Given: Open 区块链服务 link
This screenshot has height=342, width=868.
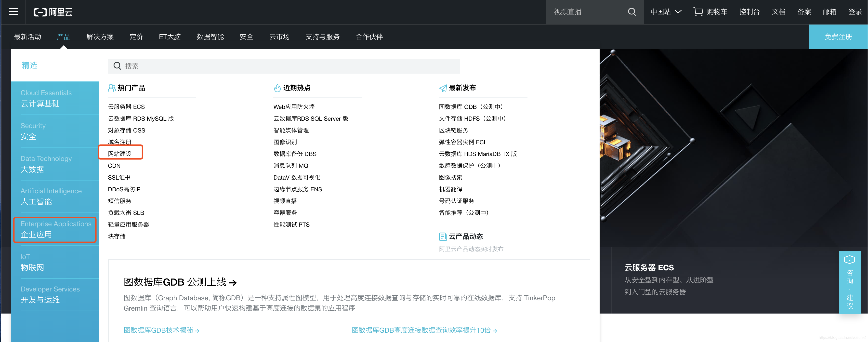Looking at the screenshot, I should point(454,131).
